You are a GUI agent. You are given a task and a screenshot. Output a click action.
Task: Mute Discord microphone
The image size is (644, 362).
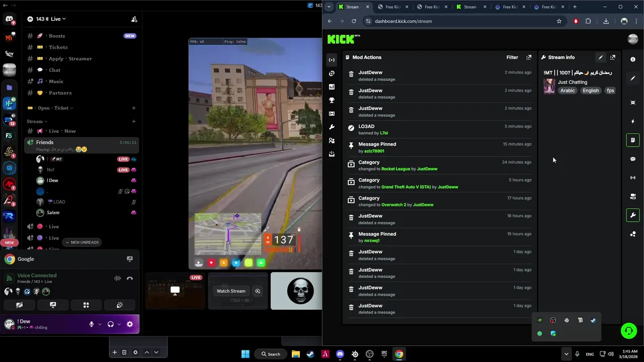(92, 324)
